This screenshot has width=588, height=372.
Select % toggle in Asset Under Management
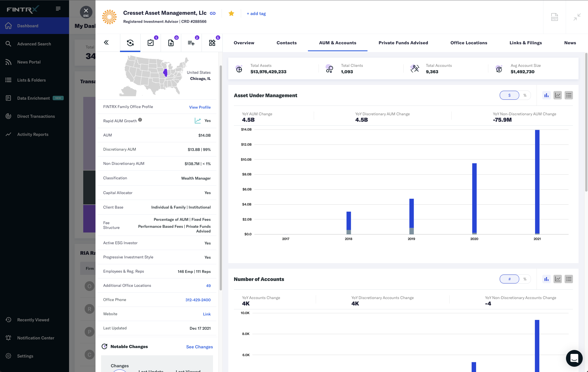525,95
